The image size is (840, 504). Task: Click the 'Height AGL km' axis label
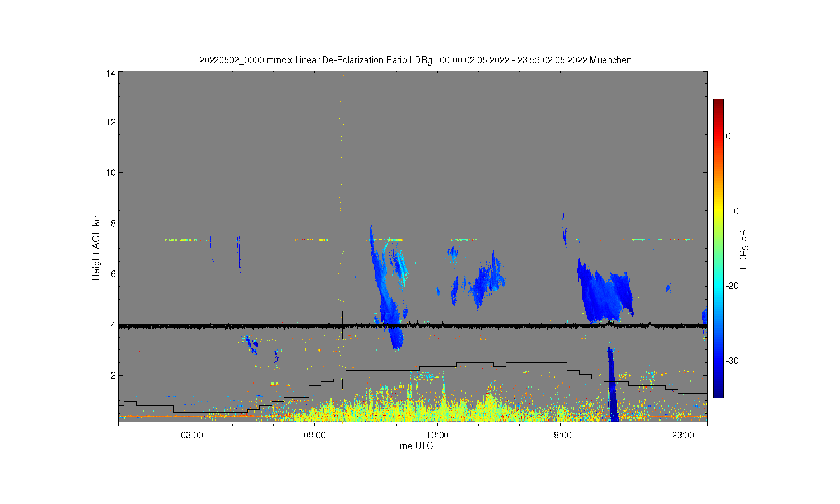coord(96,247)
